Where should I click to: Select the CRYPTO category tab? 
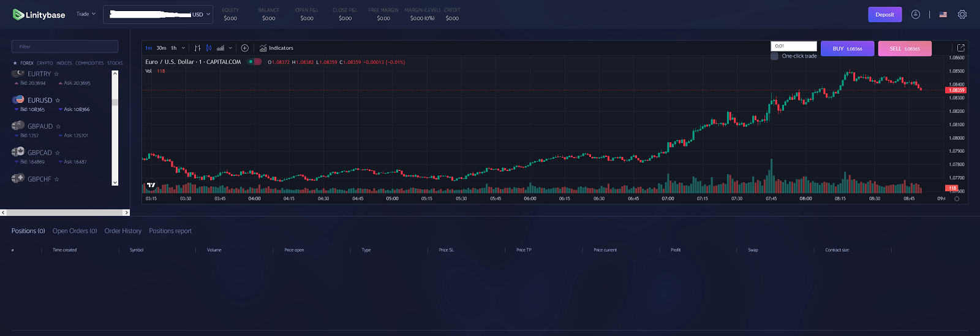[45, 63]
